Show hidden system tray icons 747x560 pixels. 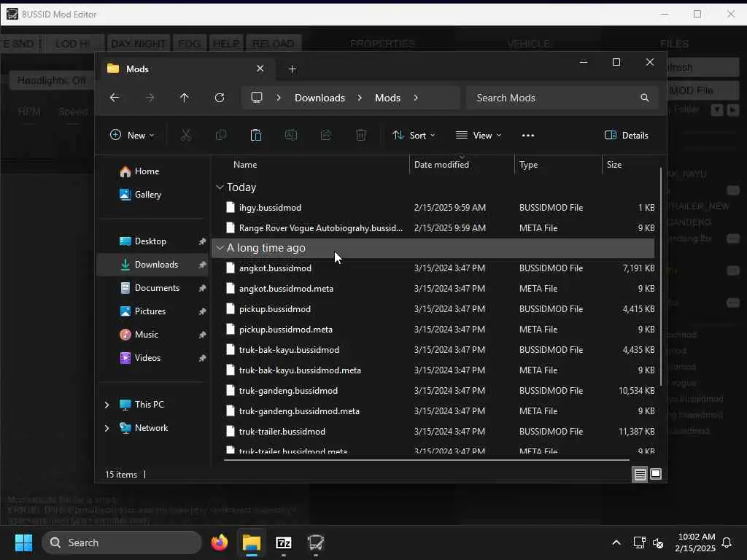[616, 542]
